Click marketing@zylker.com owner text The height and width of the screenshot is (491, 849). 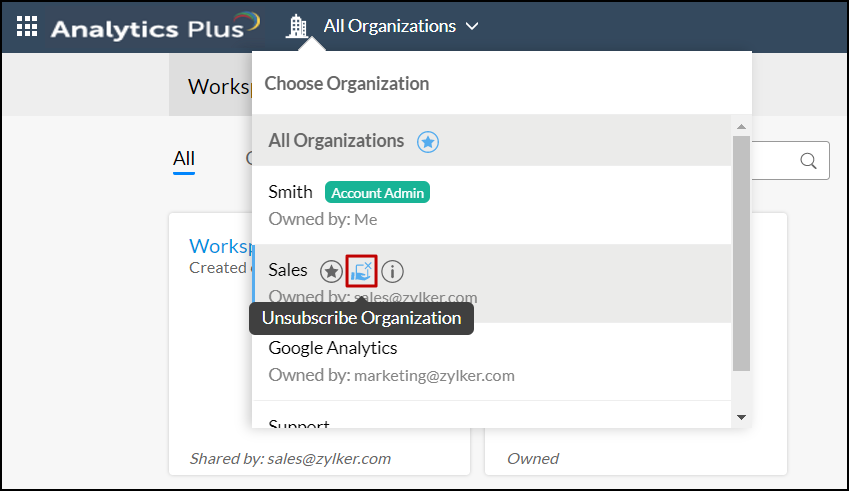point(434,375)
